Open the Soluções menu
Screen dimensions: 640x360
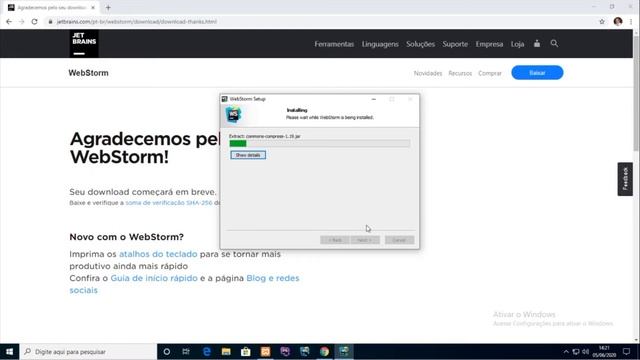click(x=420, y=44)
